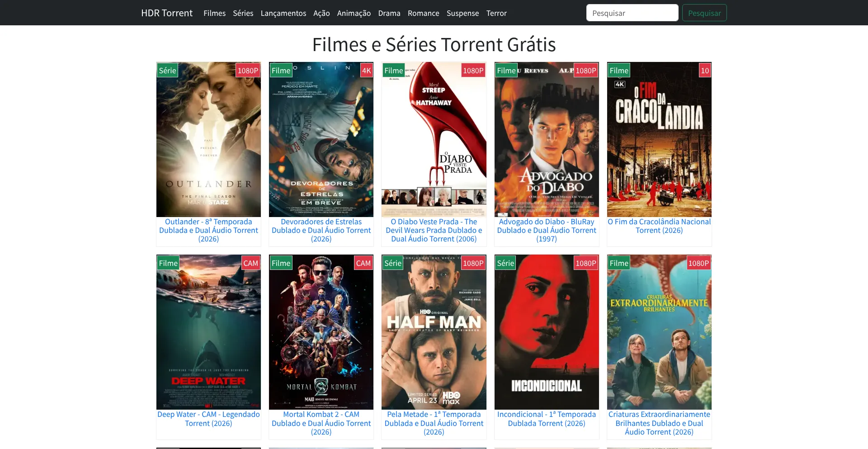Focus the Pesquisar search input field

tap(632, 13)
